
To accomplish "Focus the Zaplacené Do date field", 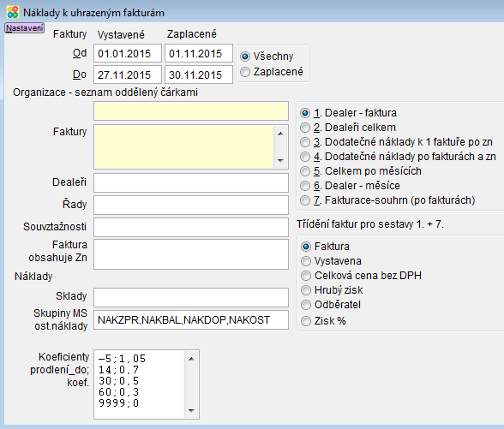I will tap(199, 74).
